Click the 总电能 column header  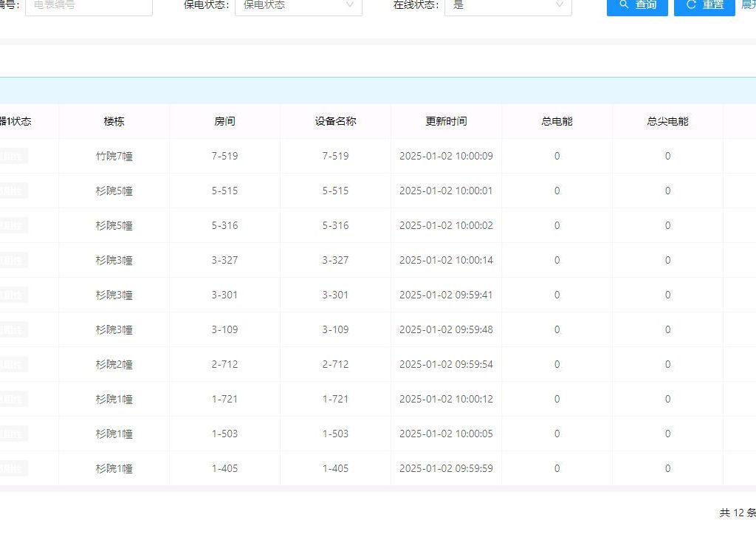coord(557,122)
